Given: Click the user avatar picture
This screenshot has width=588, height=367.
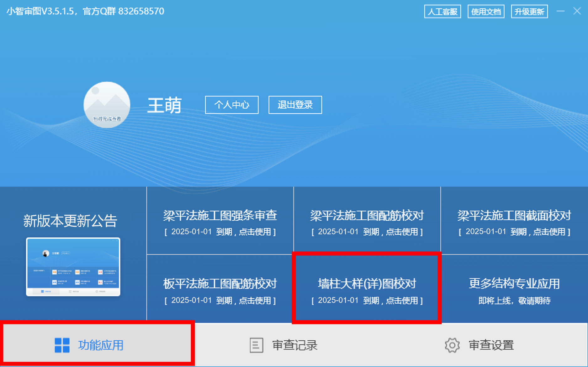Looking at the screenshot, I should coord(107,105).
